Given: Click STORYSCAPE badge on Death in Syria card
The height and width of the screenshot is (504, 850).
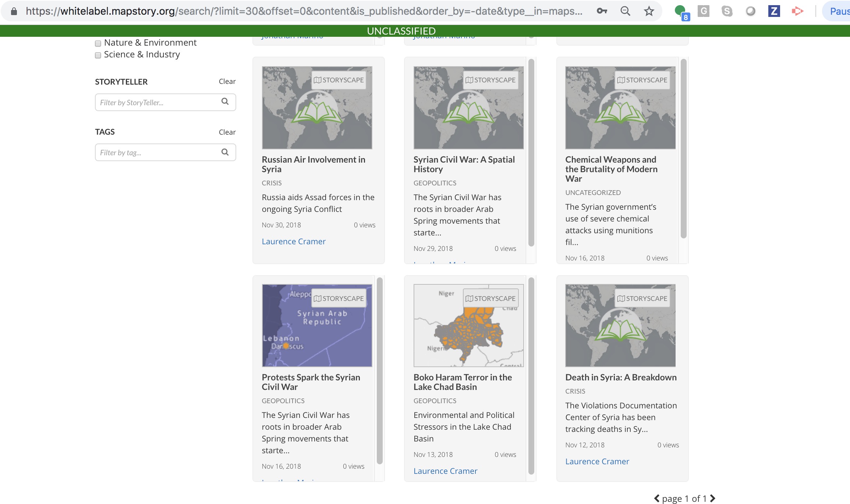Looking at the screenshot, I should click(642, 298).
